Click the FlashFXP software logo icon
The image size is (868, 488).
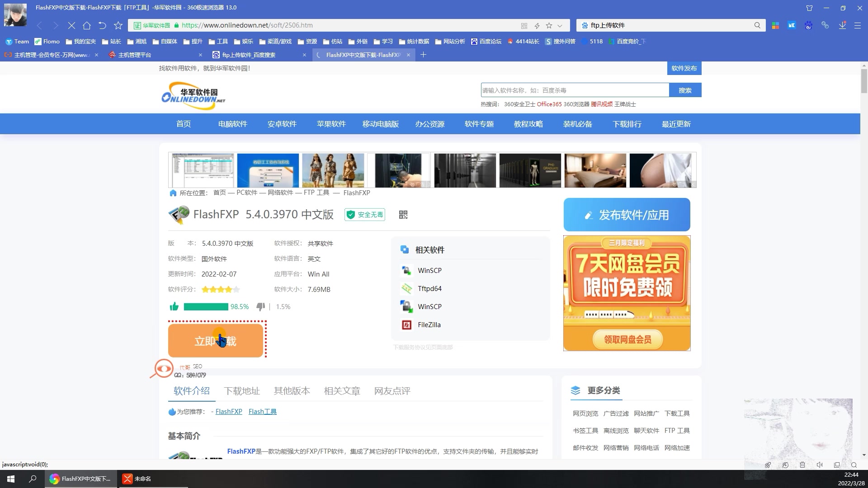coord(179,215)
